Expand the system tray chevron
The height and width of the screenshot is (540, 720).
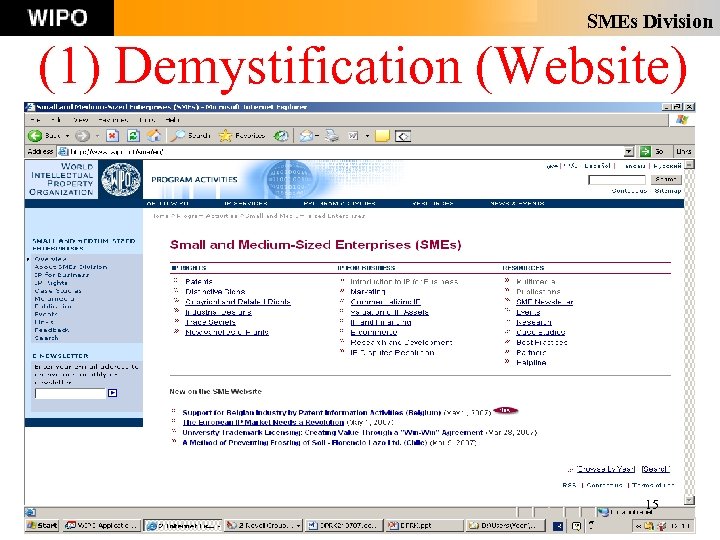coord(638,526)
